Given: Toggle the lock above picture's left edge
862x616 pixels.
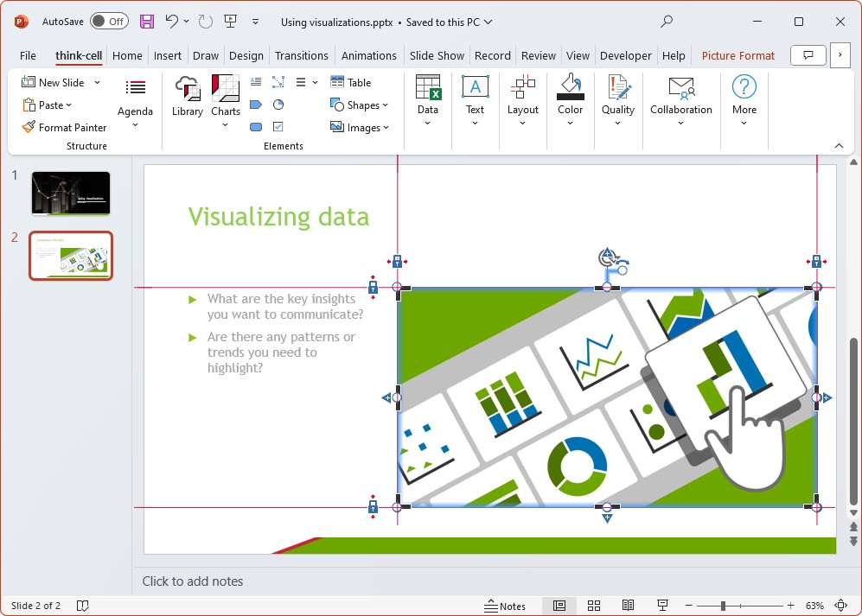Looking at the screenshot, I should (x=397, y=262).
